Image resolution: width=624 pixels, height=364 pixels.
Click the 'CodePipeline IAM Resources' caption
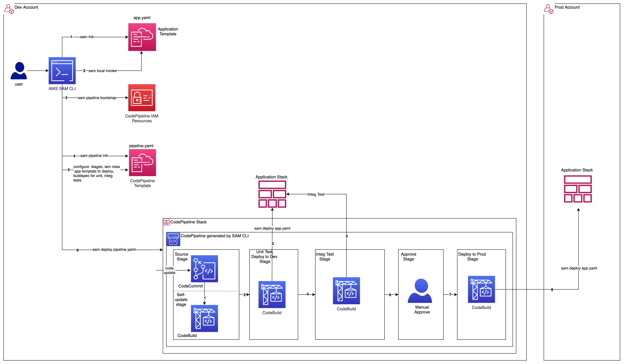pos(142,118)
